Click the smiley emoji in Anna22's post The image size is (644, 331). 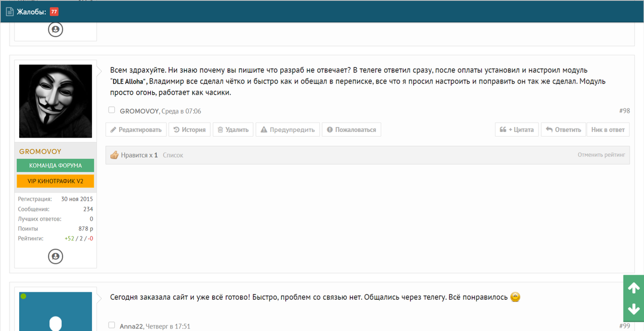coord(515,297)
